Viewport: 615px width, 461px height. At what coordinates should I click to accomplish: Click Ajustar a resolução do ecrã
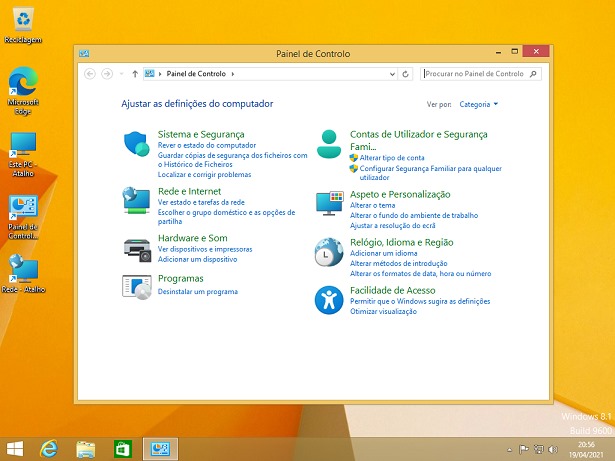tap(393, 226)
